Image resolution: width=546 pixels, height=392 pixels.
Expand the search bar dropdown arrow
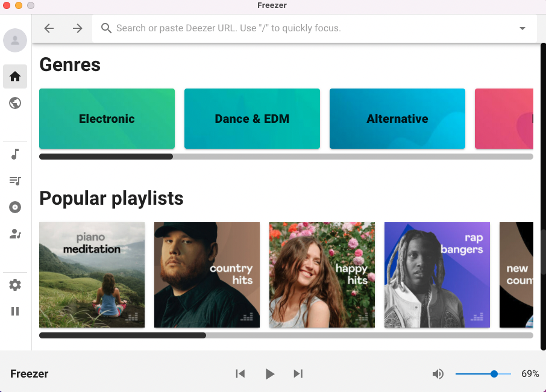coord(522,28)
